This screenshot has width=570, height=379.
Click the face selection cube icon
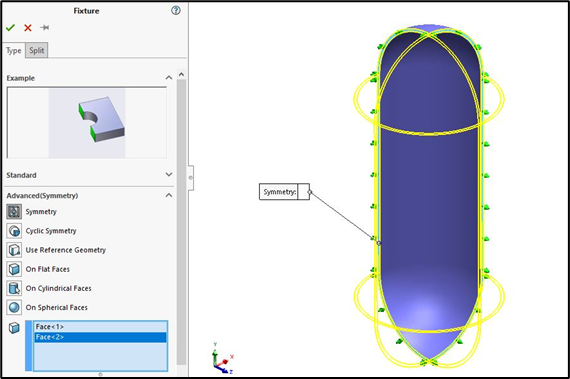tap(14, 328)
